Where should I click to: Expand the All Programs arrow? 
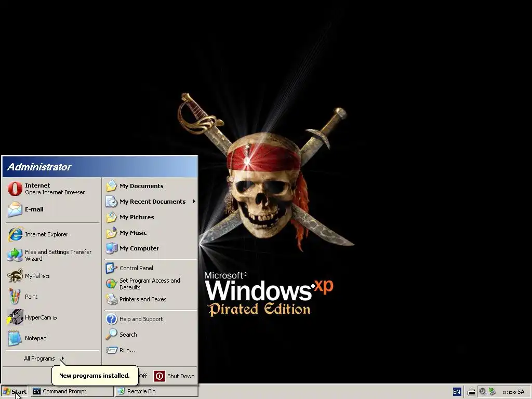point(62,358)
